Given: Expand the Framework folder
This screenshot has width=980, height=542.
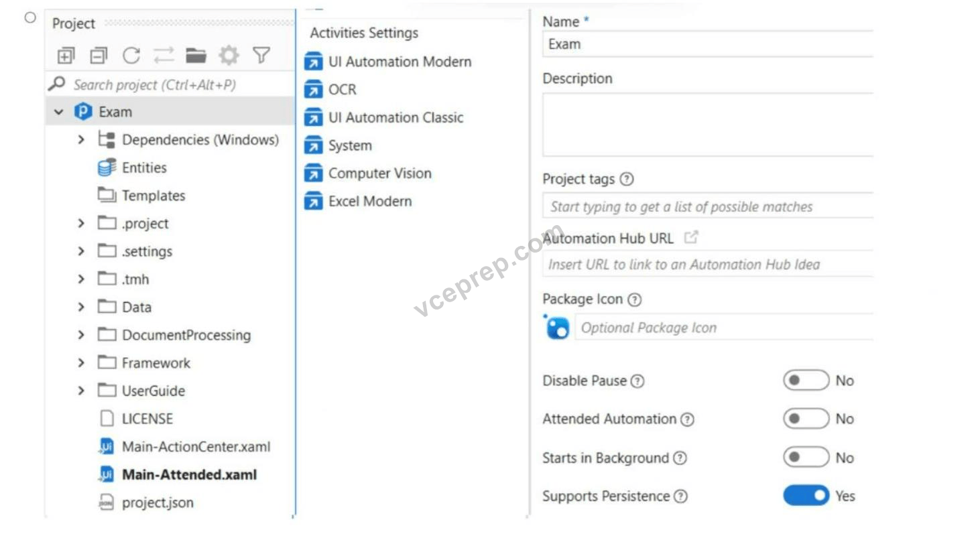Looking at the screenshot, I should [81, 362].
